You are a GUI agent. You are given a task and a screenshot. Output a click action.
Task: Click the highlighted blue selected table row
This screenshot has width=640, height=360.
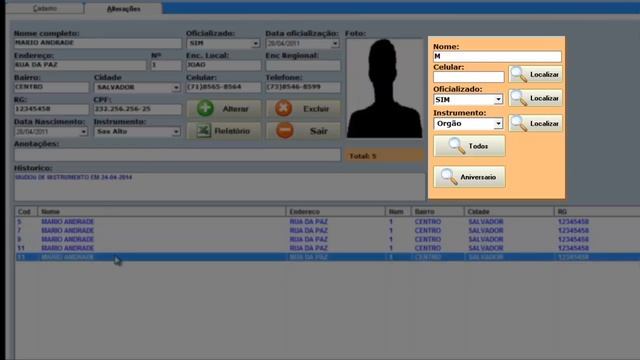(x=327, y=257)
